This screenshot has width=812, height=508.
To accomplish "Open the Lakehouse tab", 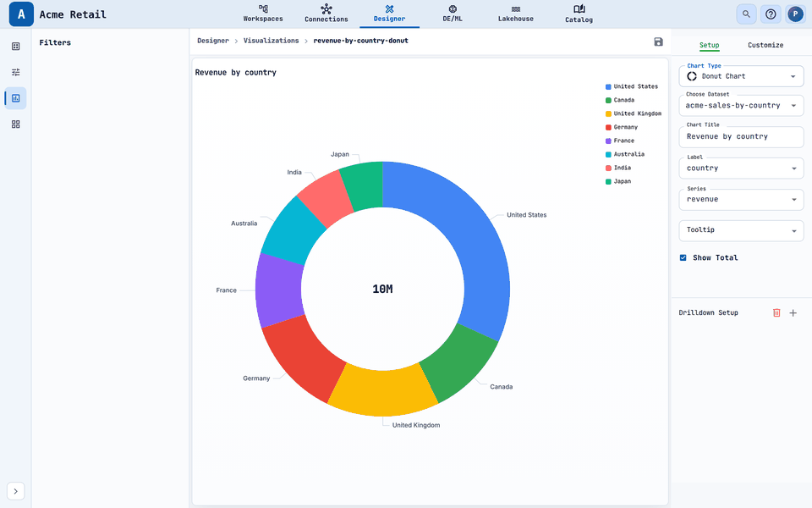I will click(x=516, y=14).
